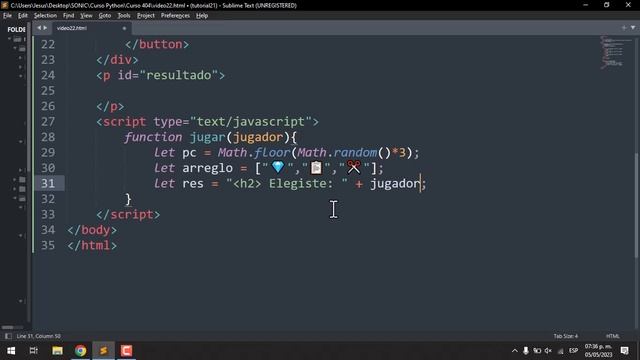Viewport: 640px width, 360px height.
Task: Open the Goto menu
Action: coord(105,16)
